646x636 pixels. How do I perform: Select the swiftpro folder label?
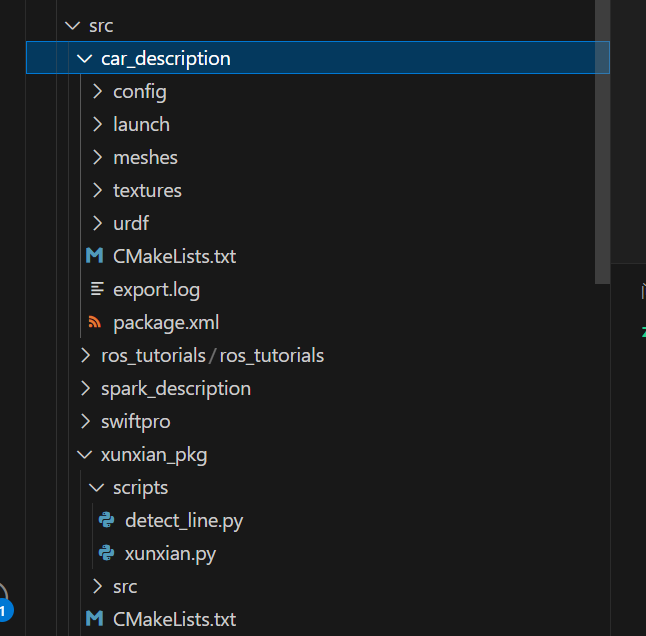pos(136,422)
